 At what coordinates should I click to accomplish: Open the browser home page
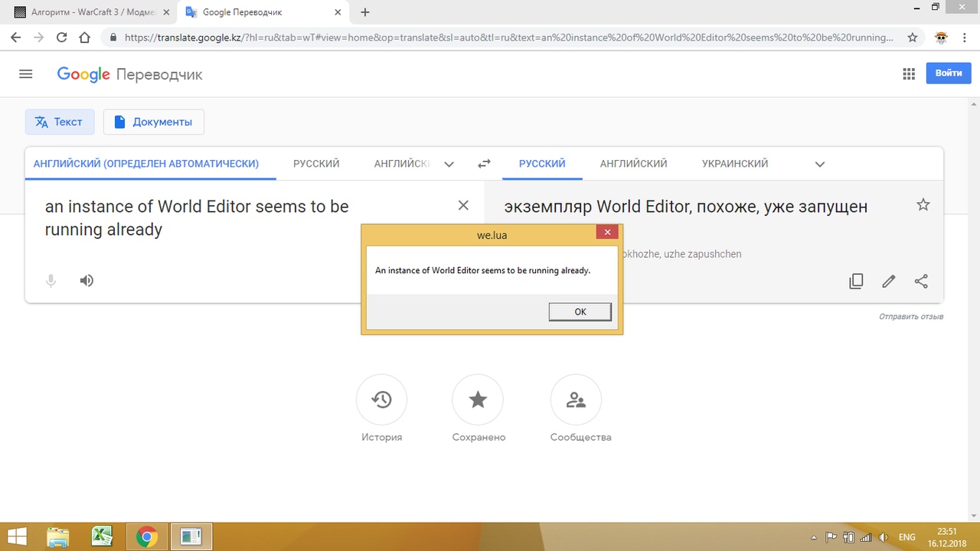[x=85, y=37]
